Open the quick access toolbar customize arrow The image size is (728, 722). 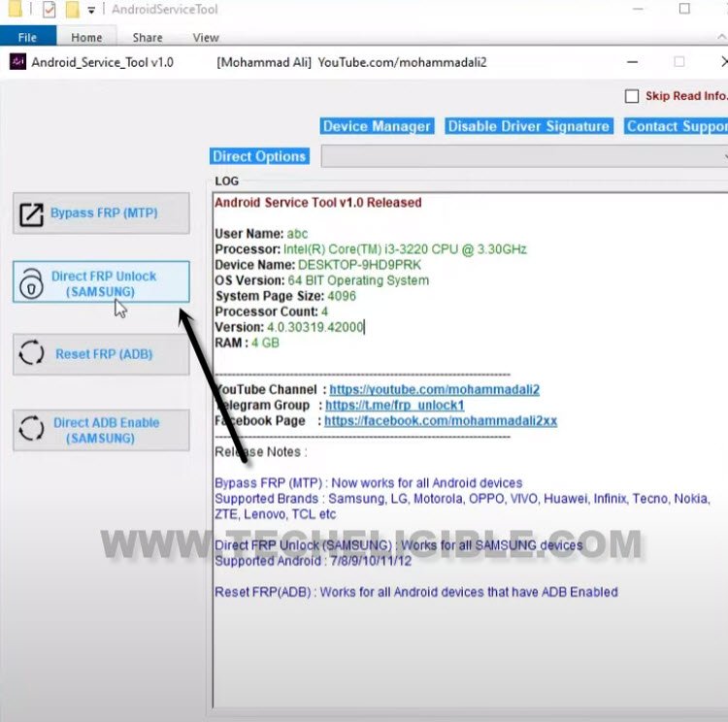(91, 11)
